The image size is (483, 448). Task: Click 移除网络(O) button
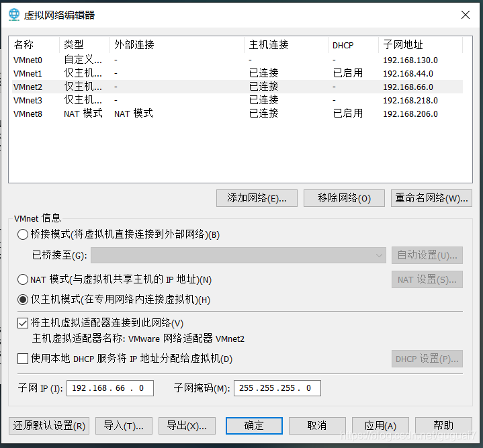pos(344,198)
